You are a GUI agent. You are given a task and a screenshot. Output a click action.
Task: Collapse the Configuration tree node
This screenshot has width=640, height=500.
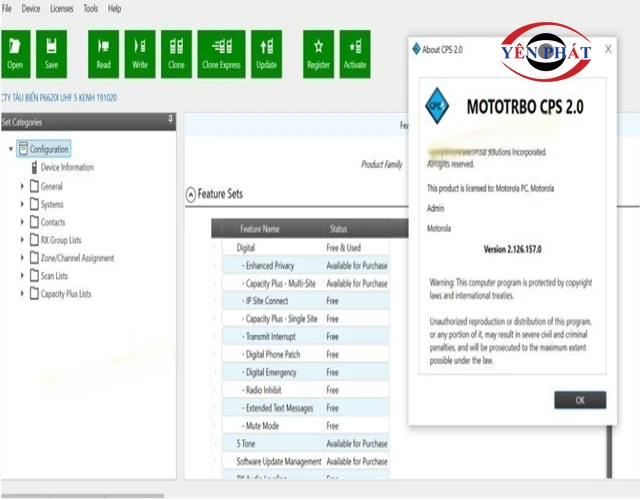point(11,149)
